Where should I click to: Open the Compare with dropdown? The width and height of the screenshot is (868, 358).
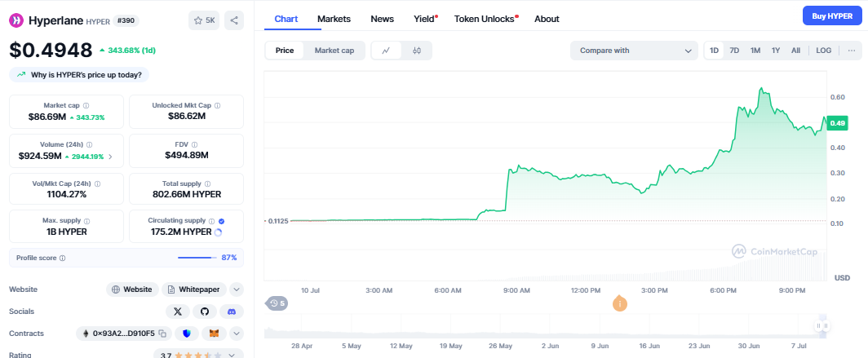[635, 51]
